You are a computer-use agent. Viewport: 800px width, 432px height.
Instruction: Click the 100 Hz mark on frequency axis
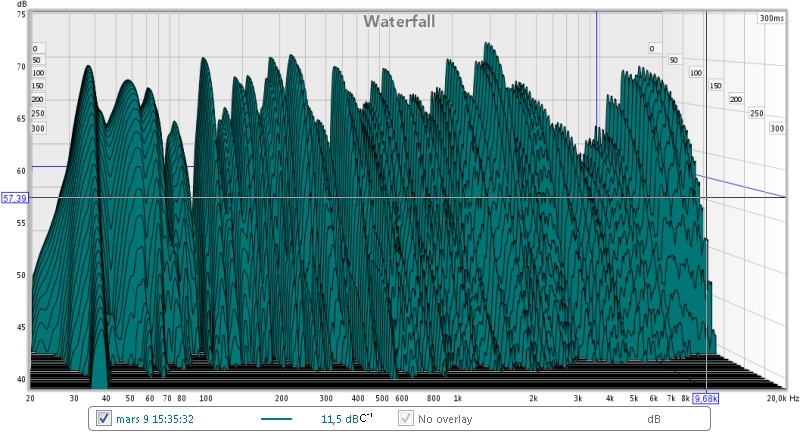tap(206, 398)
